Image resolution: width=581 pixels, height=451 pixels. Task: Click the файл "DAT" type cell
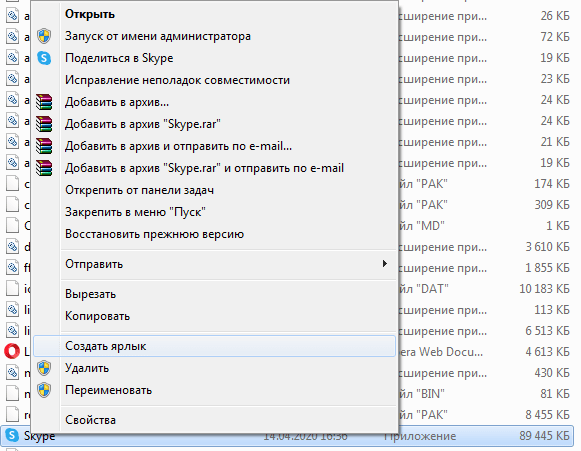coord(424,289)
